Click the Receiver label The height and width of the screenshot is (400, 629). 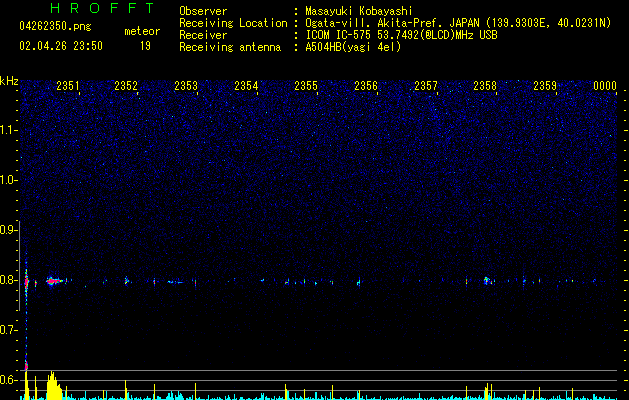(x=203, y=35)
